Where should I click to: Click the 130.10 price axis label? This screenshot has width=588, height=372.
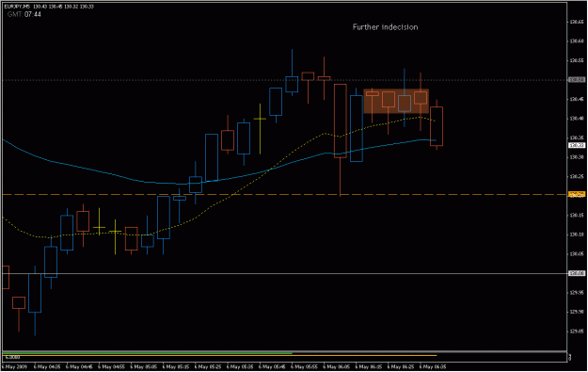coord(577,235)
